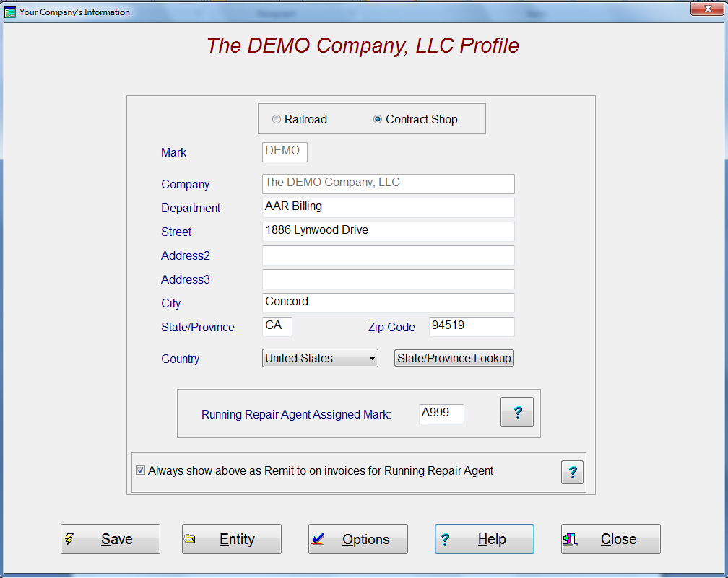Viewport: 728px width, 578px height.
Task: Click the checkmark icon on Options button
Action: [318, 539]
